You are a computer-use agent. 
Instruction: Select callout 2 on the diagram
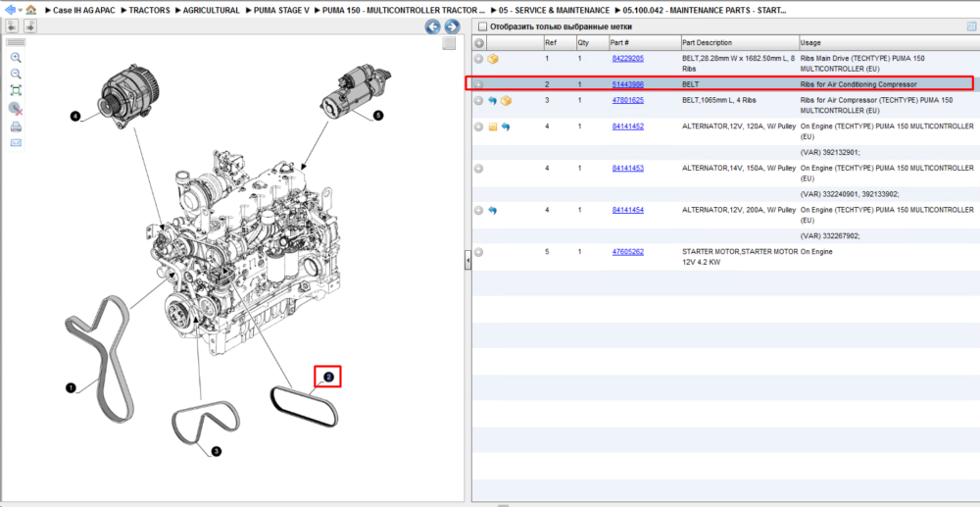tap(328, 377)
